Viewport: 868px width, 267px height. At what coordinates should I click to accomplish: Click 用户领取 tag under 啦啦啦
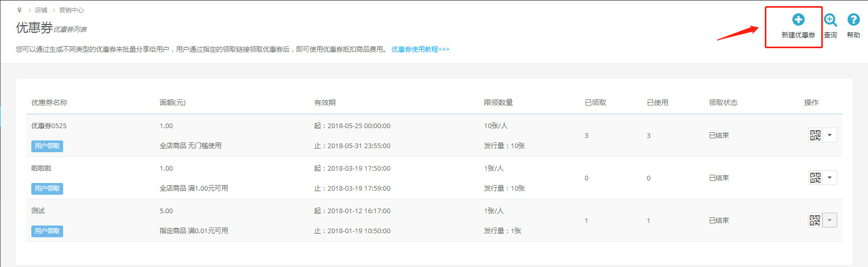coord(47,189)
